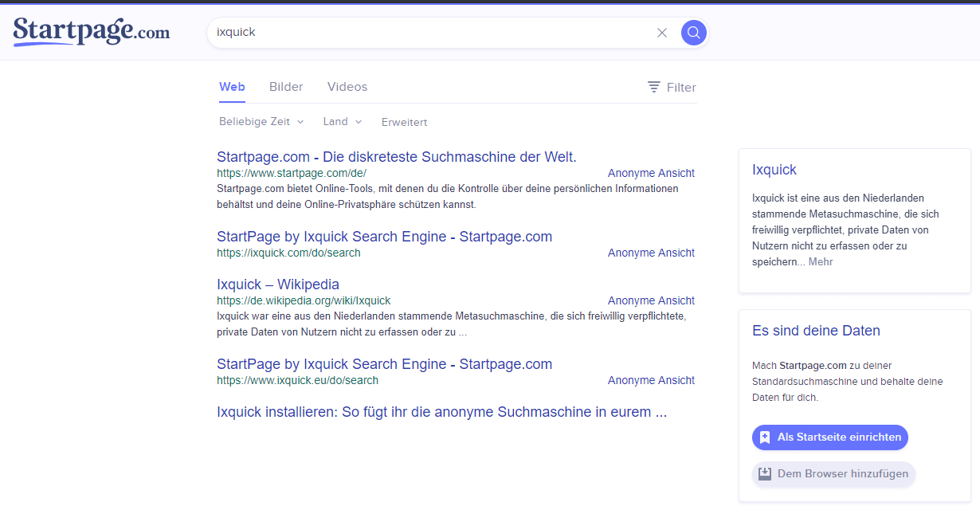Click bookmark icon in 'Als Startseite einrichten' button
The height and width of the screenshot is (510, 980).
click(x=765, y=437)
